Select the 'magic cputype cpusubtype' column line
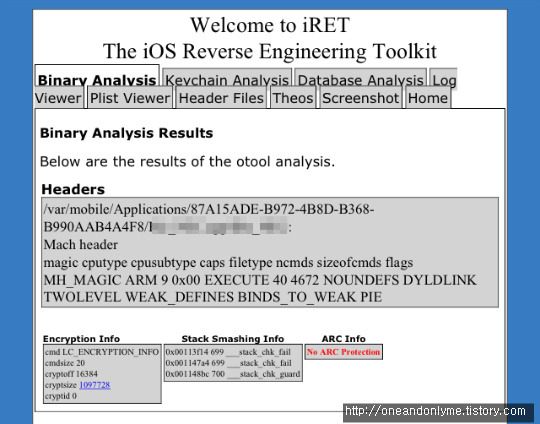 click(228, 262)
